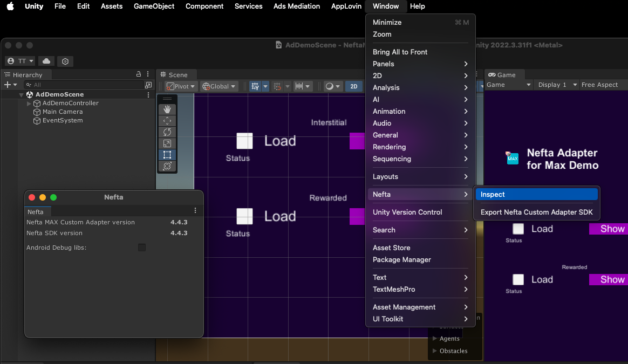Expand the AdDemoController tree node
This screenshot has height=364, width=628.
pos(29,104)
